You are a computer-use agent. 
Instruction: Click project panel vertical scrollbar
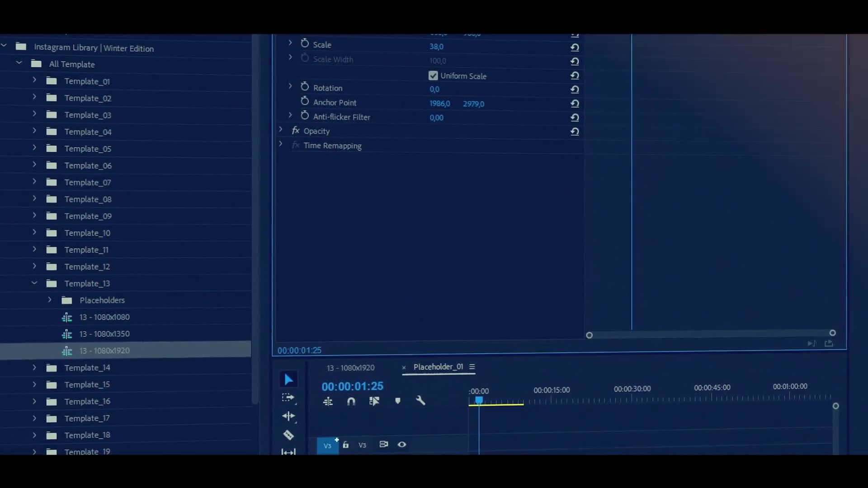pyautogui.click(x=255, y=219)
